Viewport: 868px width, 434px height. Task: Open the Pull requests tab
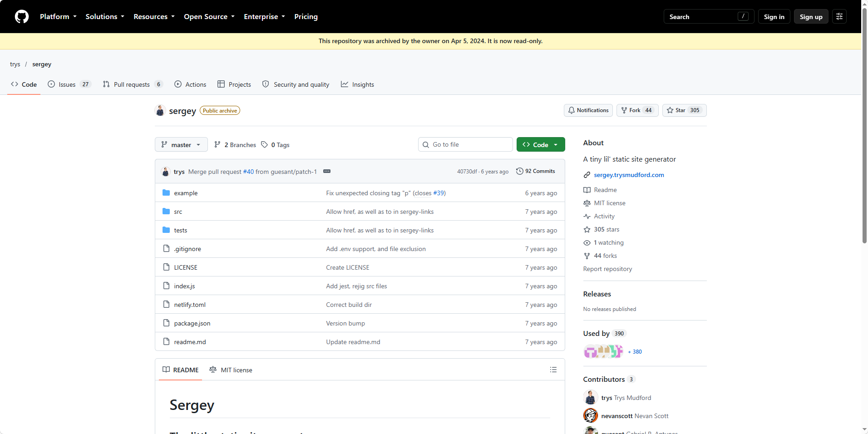[x=133, y=84]
